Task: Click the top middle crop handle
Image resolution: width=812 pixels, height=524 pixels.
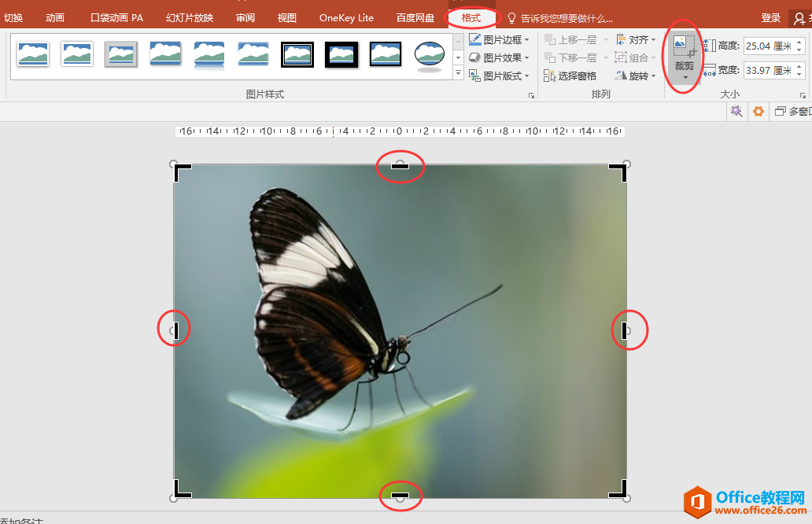Action: point(400,165)
